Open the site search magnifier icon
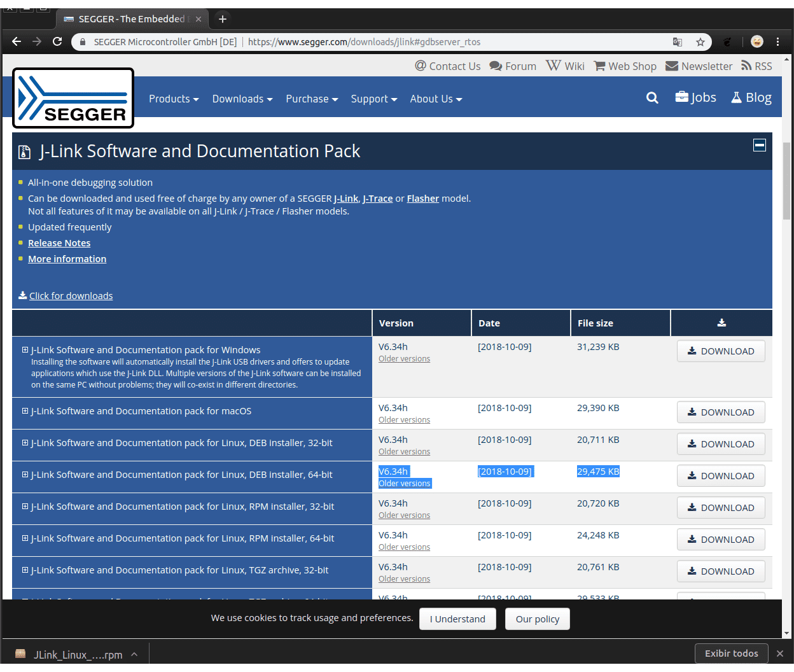Screen dimensions: 794x672 coord(652,98)
